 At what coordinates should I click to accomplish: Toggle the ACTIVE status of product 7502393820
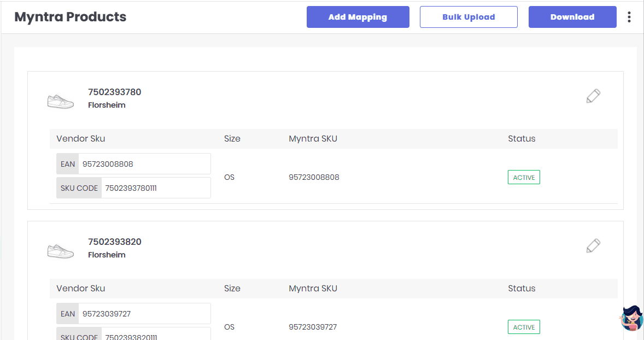tap(523, 327)
